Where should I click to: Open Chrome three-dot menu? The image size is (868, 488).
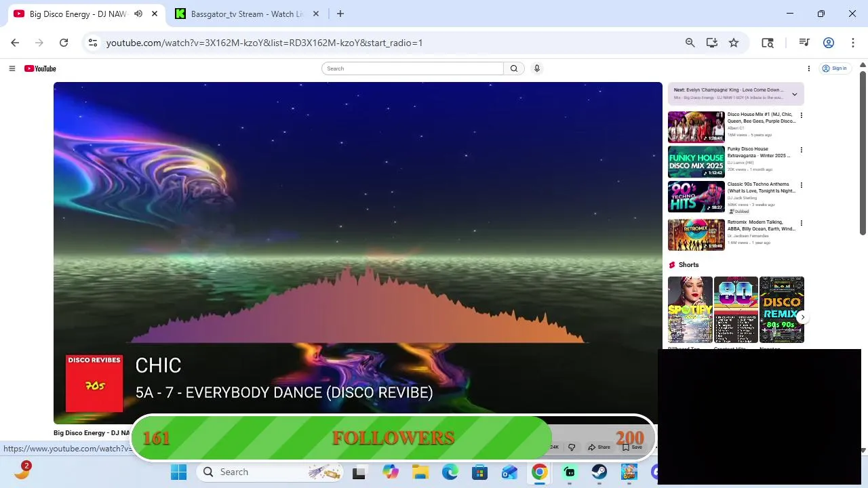pyautogui.click(x=852, y=43)
